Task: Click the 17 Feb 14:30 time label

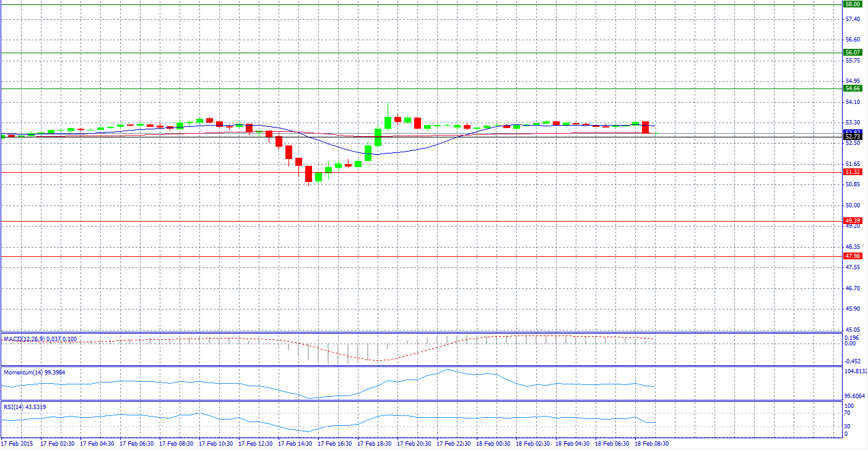Action: (295, 444)
